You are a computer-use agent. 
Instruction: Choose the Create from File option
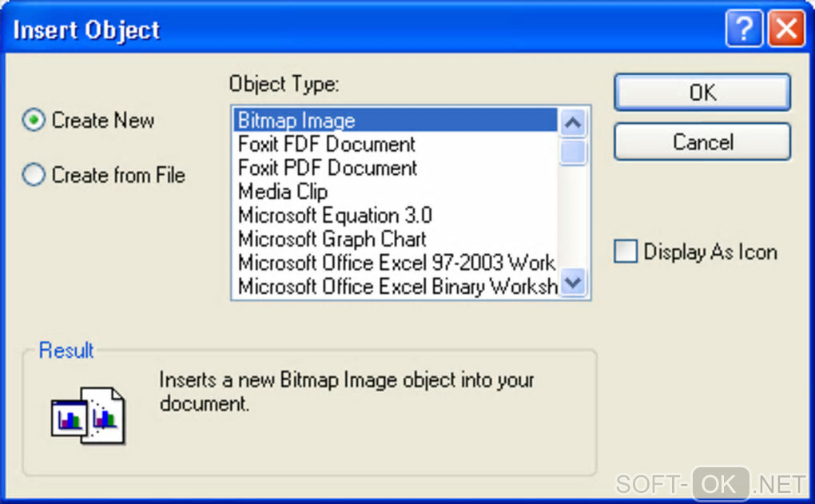click(34, 175)
